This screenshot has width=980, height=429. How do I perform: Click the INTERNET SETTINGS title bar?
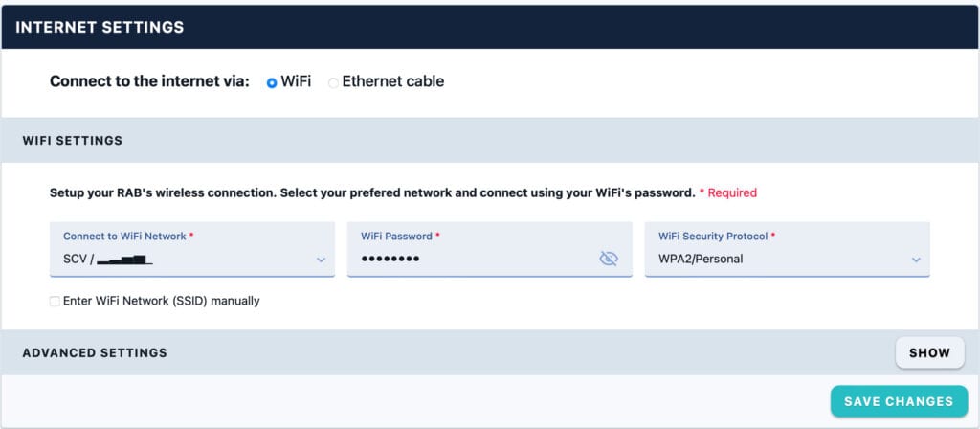tap(100, 27)
